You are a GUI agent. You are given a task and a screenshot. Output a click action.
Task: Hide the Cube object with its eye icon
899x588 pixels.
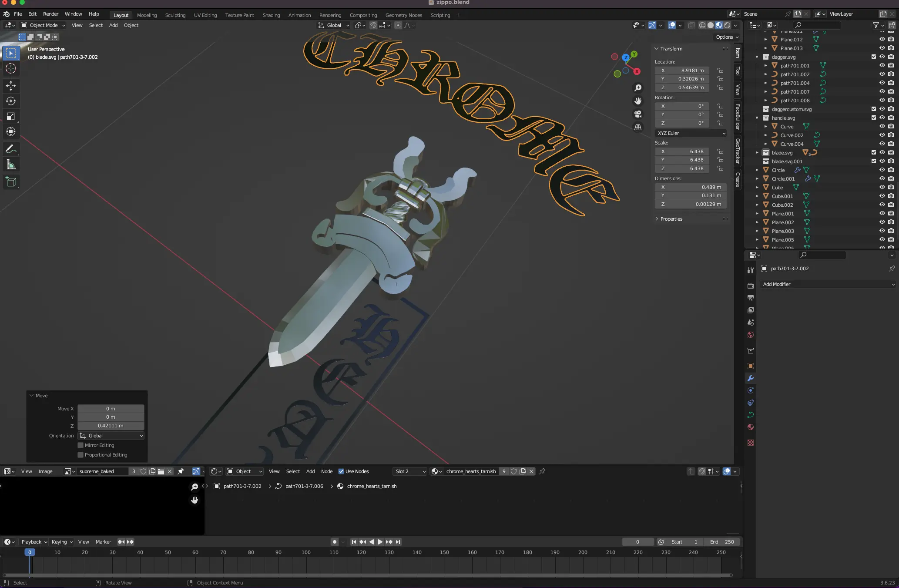882,187
